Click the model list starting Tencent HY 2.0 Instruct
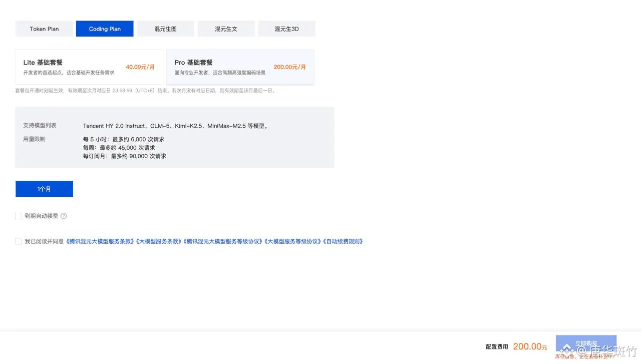Screen dimensions: 641x364 point(176,126)
